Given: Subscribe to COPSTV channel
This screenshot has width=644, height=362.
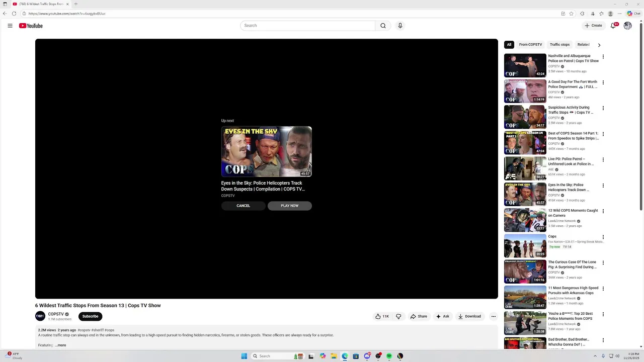Looking at the screenshot, I should (91, 316).
